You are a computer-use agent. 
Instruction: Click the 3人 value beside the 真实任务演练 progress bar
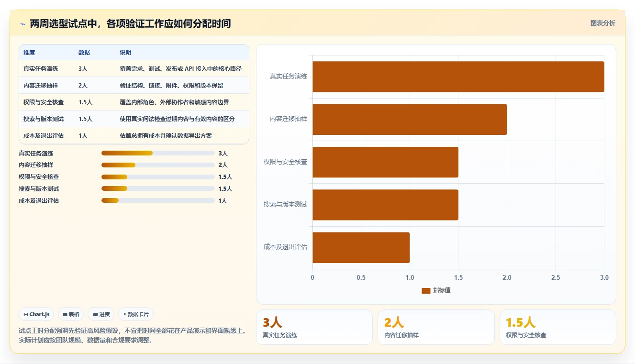pyautogui.click(x=223, y=154)
